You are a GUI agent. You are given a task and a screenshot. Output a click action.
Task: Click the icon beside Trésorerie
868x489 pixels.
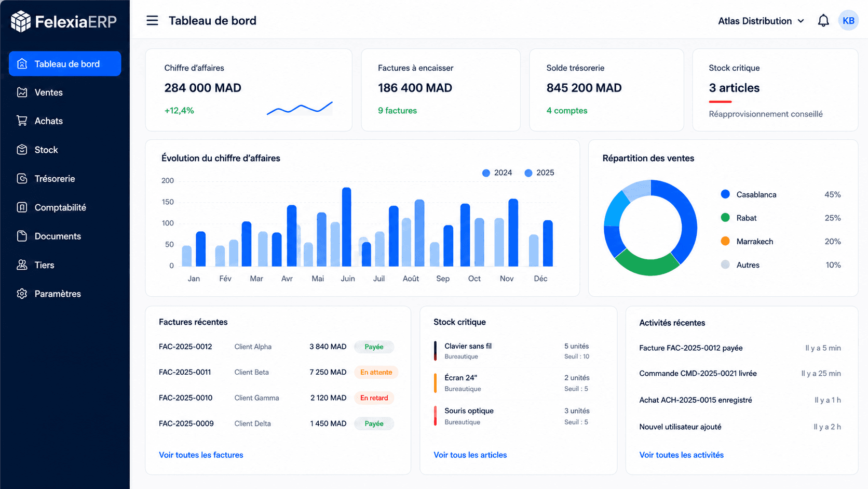(x=22, y=178)
